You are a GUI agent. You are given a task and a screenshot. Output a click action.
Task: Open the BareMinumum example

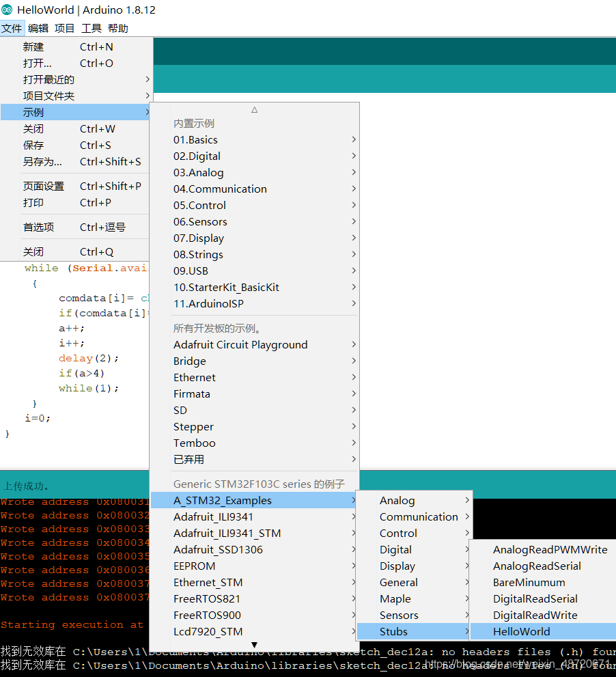point(543,583)
